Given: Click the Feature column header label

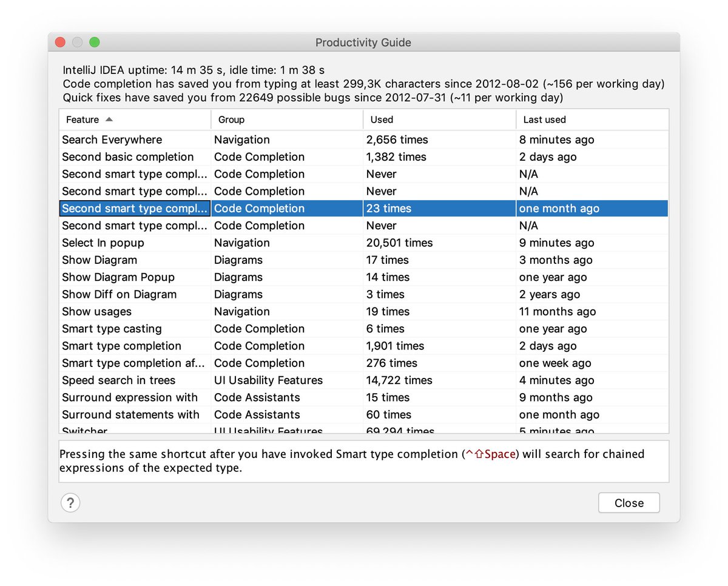Looking at the screenshot, I should (83, 120).
